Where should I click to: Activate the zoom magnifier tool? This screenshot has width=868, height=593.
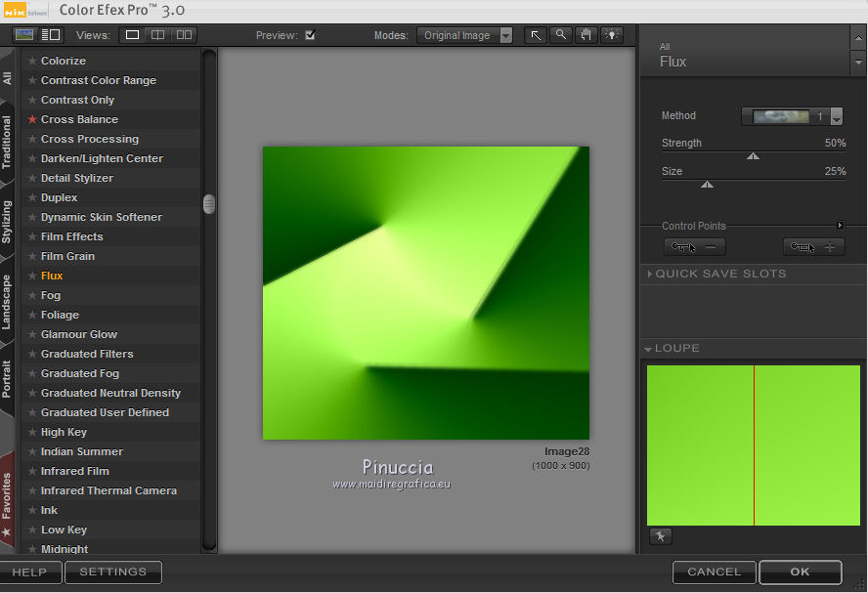click(561, 35)
